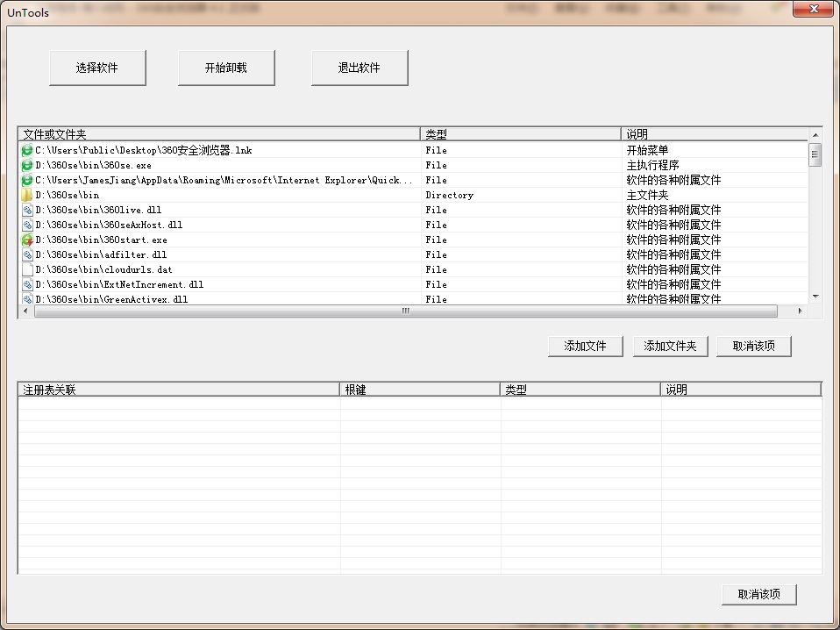The width and height of the screenshot is (840, 630).
Task: Click the adfilter.dll file icon
Action: (x=27, y=254)
